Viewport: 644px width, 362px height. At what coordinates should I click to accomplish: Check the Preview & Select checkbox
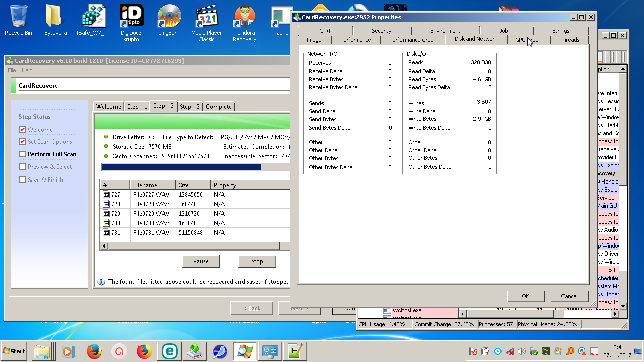point(22,167)
